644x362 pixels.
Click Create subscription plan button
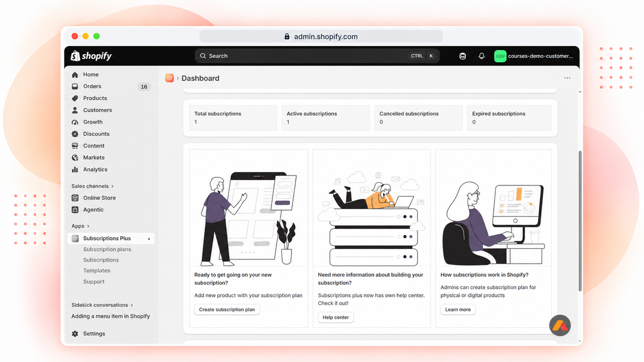pos(227,309)
